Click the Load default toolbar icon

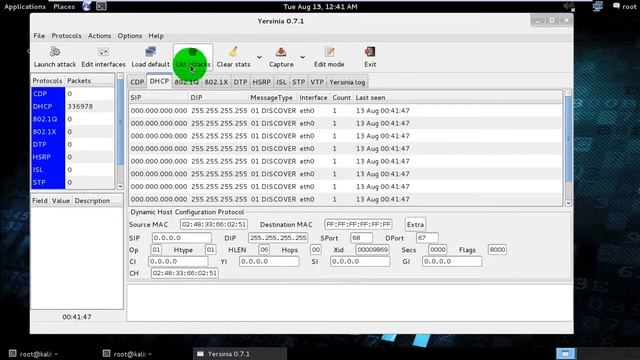(x=150, y=51)
